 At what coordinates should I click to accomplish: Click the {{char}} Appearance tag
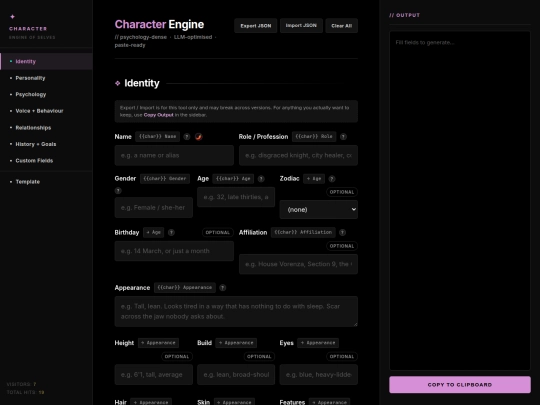click(185, 288)
